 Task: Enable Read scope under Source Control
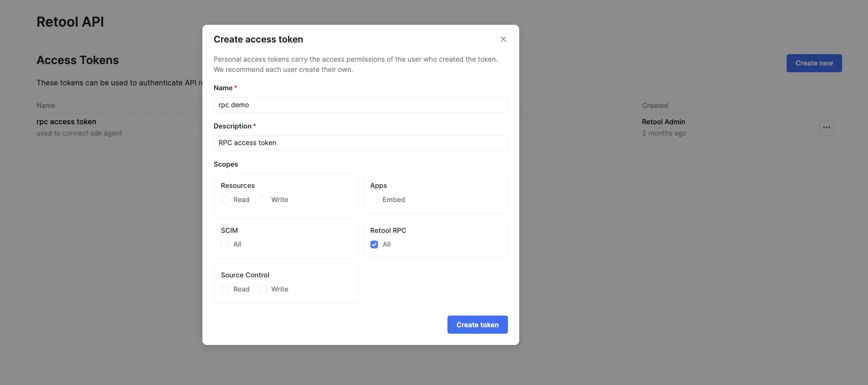225,289
